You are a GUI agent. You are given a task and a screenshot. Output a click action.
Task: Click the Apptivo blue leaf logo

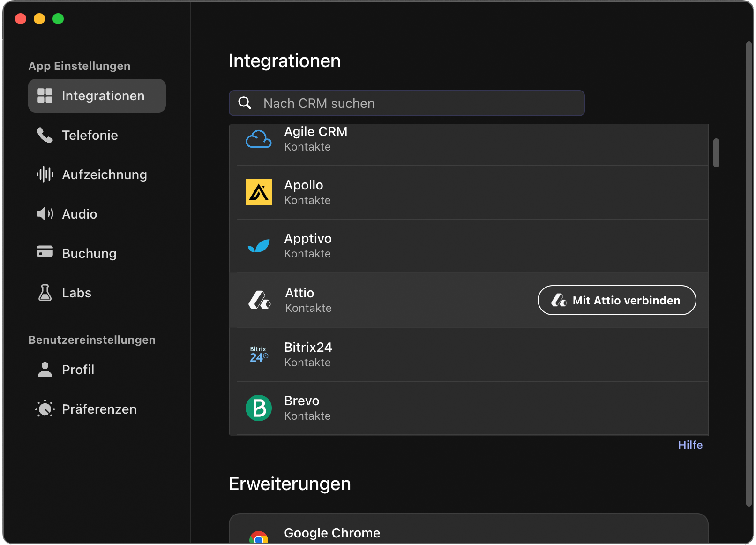[259, 246]
